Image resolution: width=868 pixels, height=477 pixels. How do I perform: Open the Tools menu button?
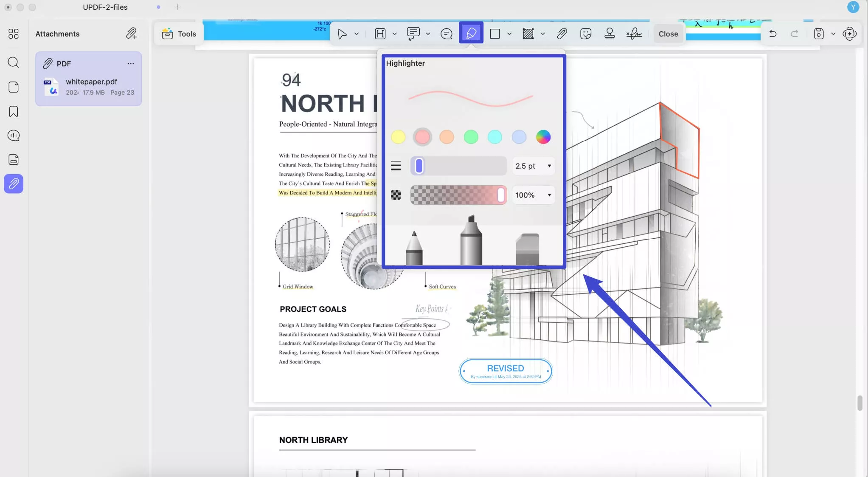(179, 34)
